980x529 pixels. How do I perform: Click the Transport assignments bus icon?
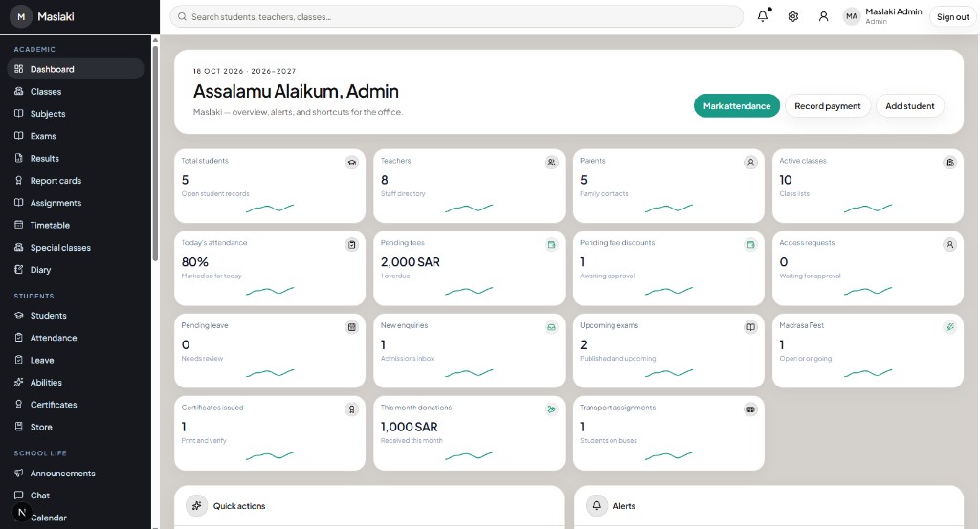(x=750, y=409)
